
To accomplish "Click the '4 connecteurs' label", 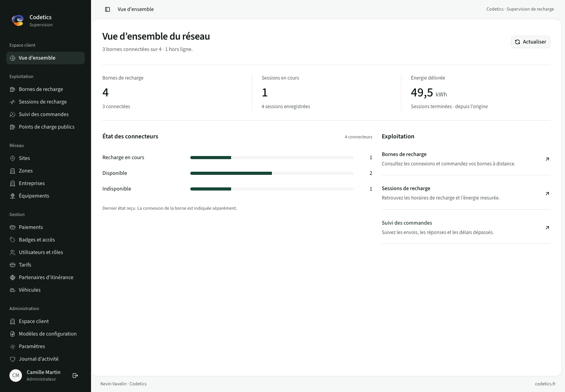I will click(359, 137).
